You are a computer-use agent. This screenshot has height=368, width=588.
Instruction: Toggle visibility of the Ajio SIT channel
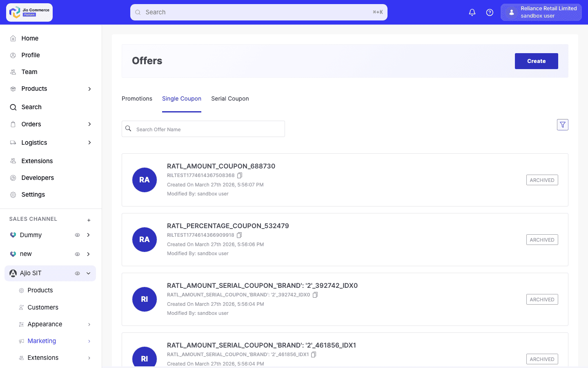[77, 273]
